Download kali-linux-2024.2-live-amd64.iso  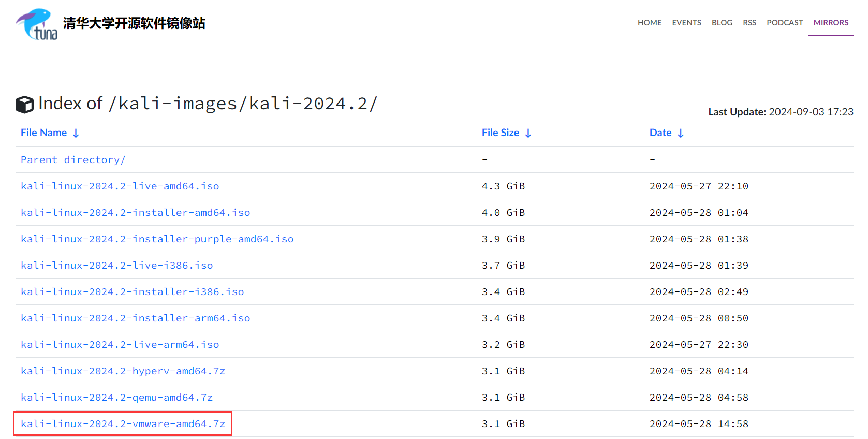(x=120, y=186)
